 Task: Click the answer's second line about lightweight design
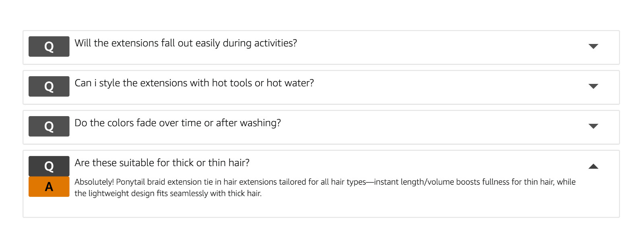pyautogui.click(x=168, y=194)
